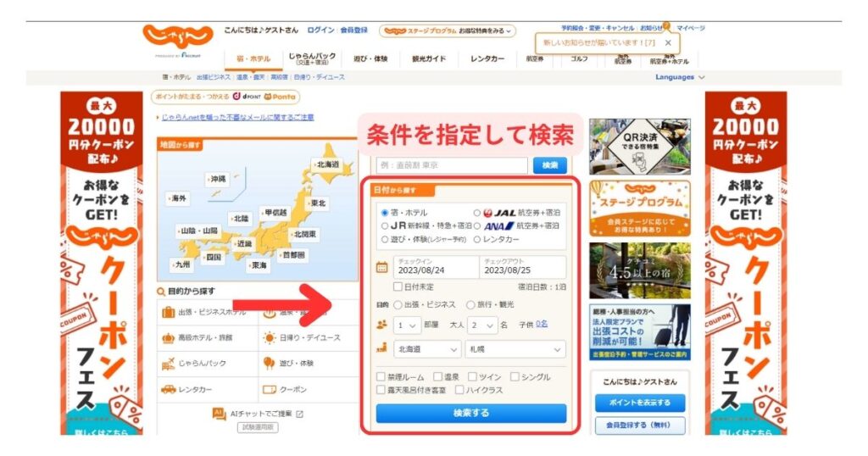Enable the 温泉 checkbox

tap(437, 377)
